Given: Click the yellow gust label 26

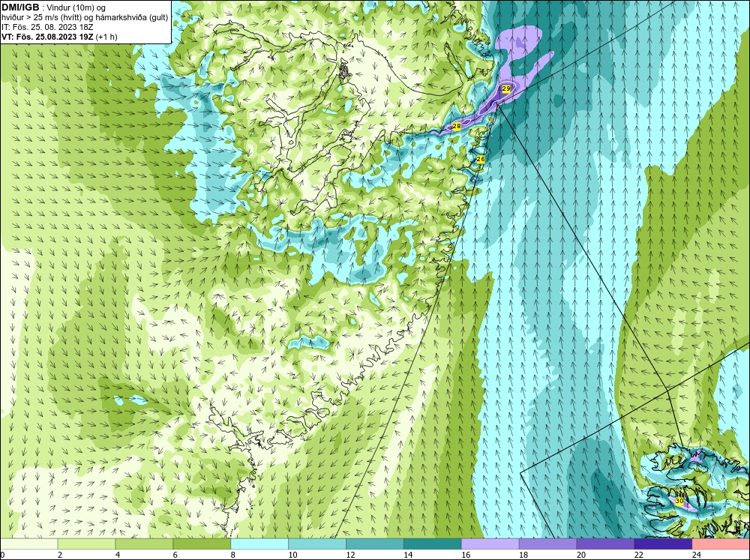Looking at the screenshot, I should click(x=481, y=159).
